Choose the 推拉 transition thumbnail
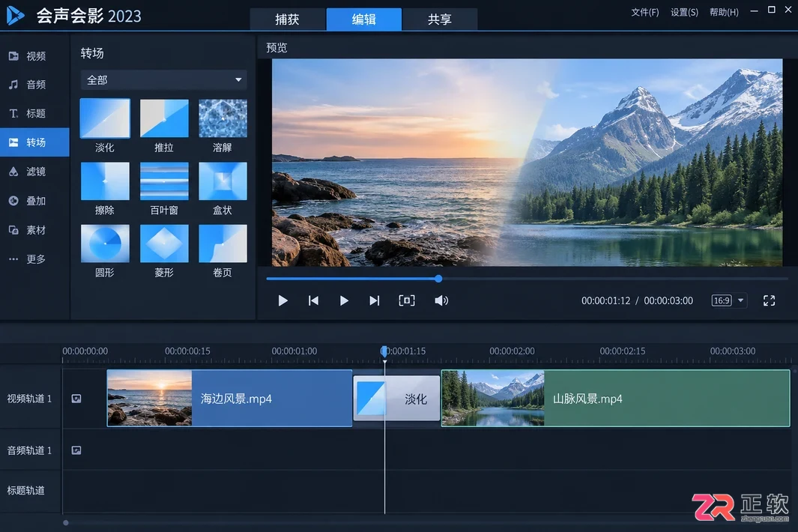The image size is (798, 532). (164, 118)
